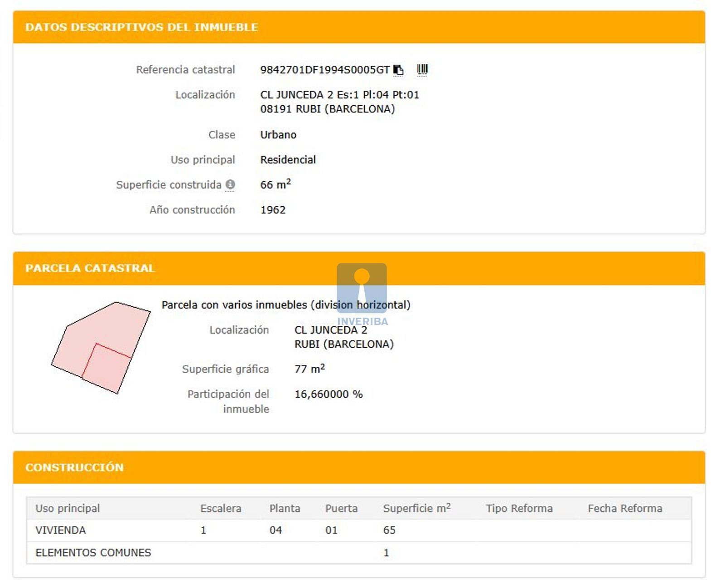Click the barcode icon beside the reference

coord(422,69)
